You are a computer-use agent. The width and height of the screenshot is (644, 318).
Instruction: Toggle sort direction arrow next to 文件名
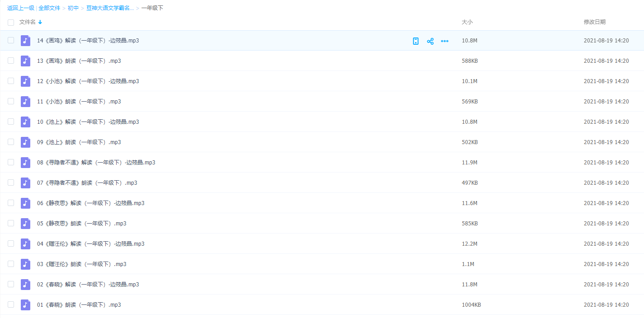coord(40,22)
